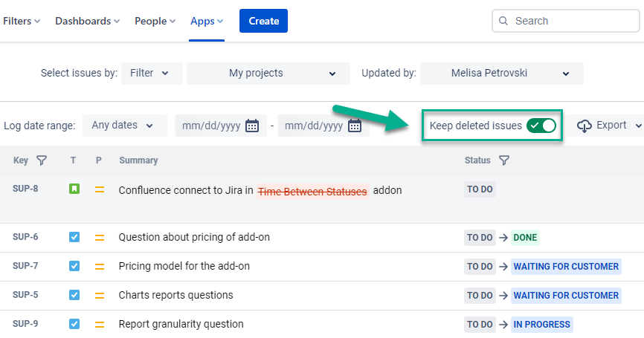Image resolution: width=644 pixels, height=338 pixels.
Task: Open the Any dates range dropdown
Action: tap(124, 126)
